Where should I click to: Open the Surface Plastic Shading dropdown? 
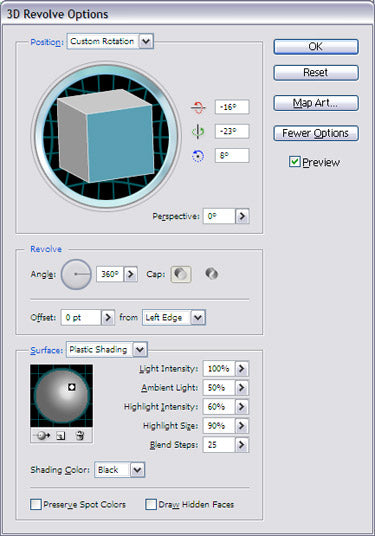point(140,349)
